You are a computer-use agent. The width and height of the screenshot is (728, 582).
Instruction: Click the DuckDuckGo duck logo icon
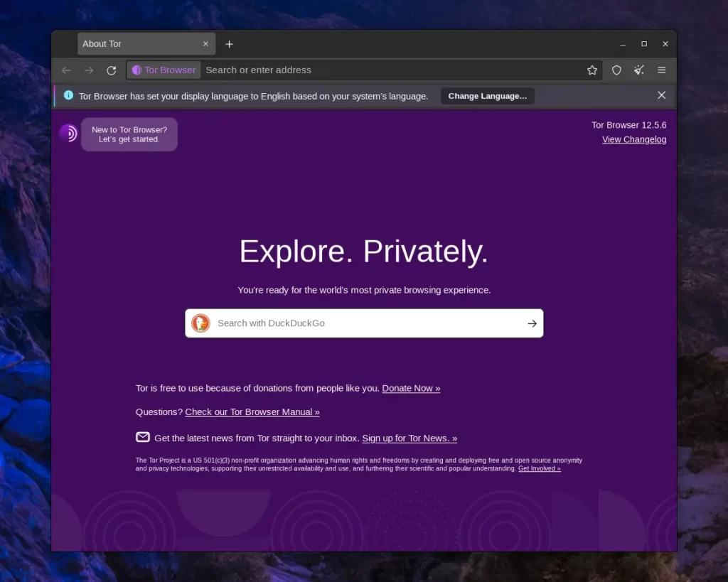[201, 323]
